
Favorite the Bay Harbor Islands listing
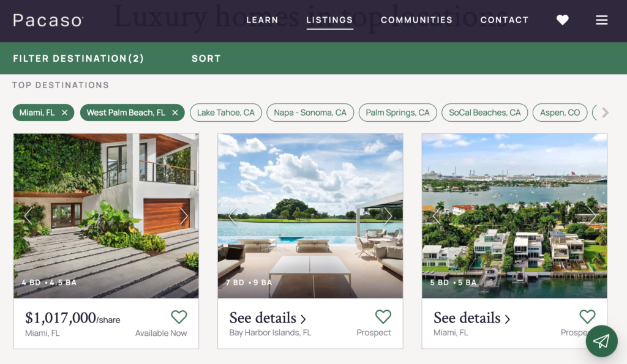[383, 317]
